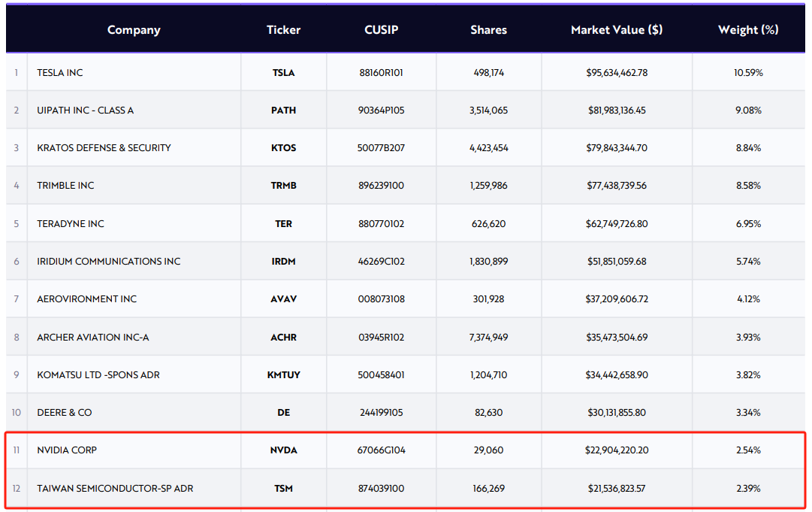Select CUSIP value 88160R101
The width and height of the screenshot is (812, 512).
[381, 72]
